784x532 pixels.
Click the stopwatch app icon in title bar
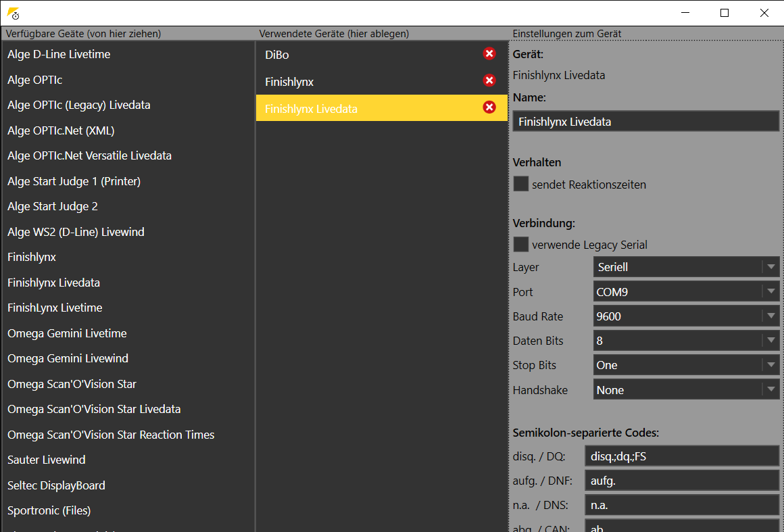coord(14,14)
